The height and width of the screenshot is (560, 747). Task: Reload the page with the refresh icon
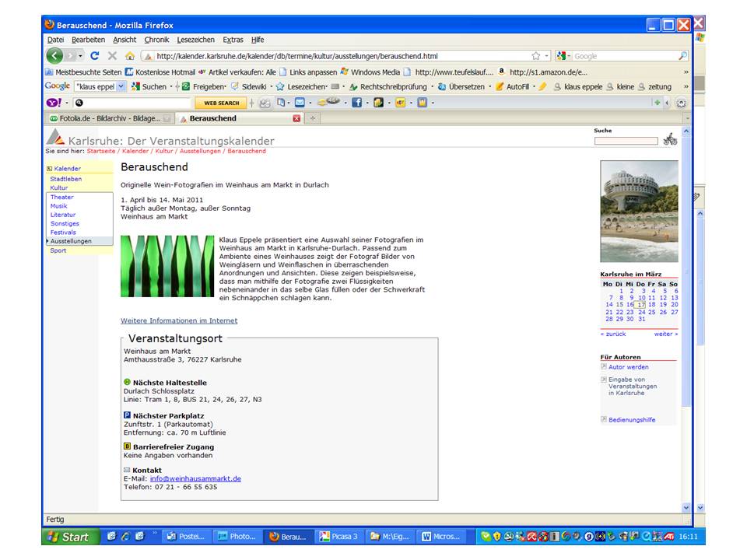pyautogui.click(x=95, y=56)
